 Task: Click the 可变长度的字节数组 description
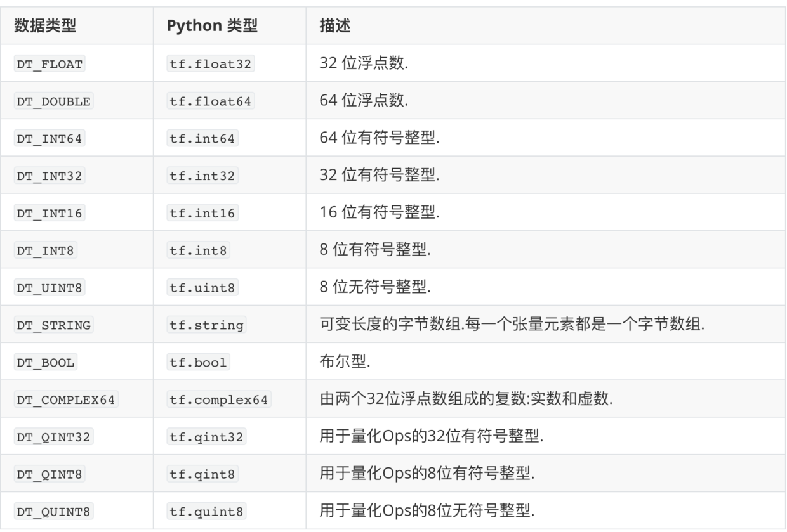click(x=513, y=326)
